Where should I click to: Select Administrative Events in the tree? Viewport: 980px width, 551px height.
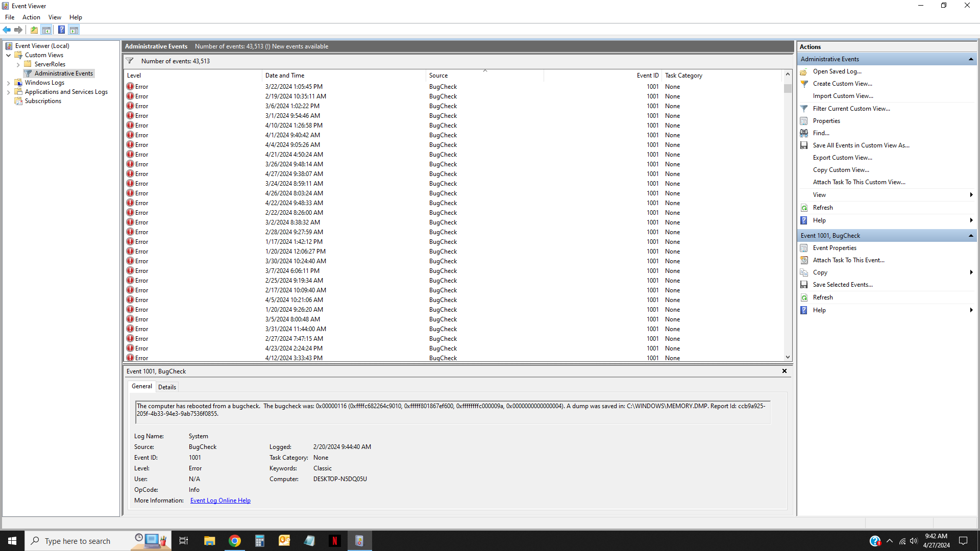(x=64, y=73)
